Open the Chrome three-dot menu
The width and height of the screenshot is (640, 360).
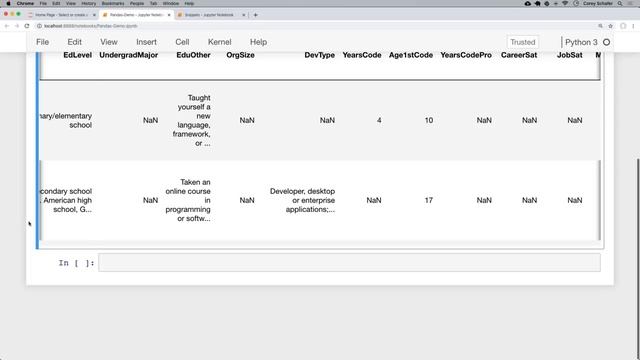pyautogui.click(x=633, y=26)
